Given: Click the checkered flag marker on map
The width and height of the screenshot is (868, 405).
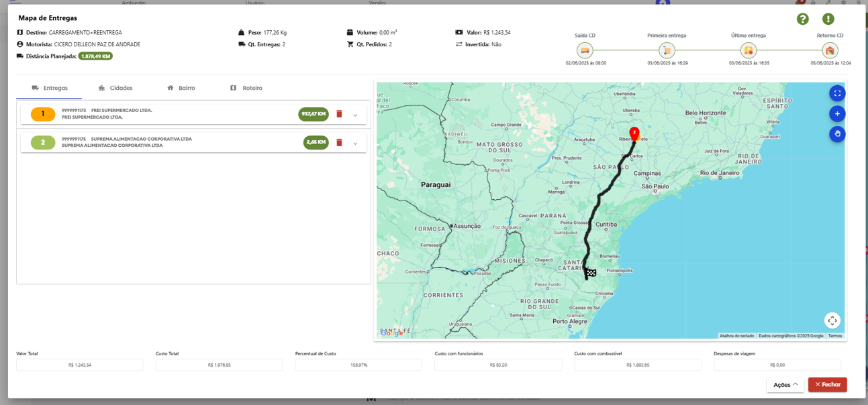Looking at the screenshot, I should click(x=591, y=273).
